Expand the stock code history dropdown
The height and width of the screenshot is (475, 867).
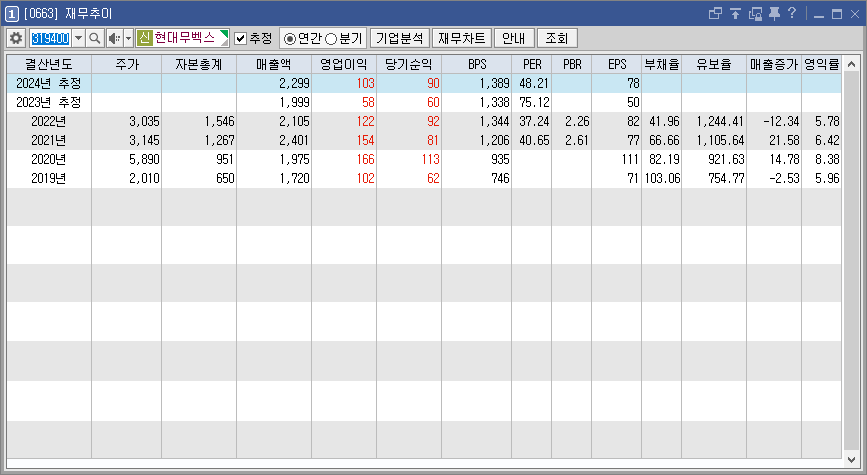click(x=79, y=38)
